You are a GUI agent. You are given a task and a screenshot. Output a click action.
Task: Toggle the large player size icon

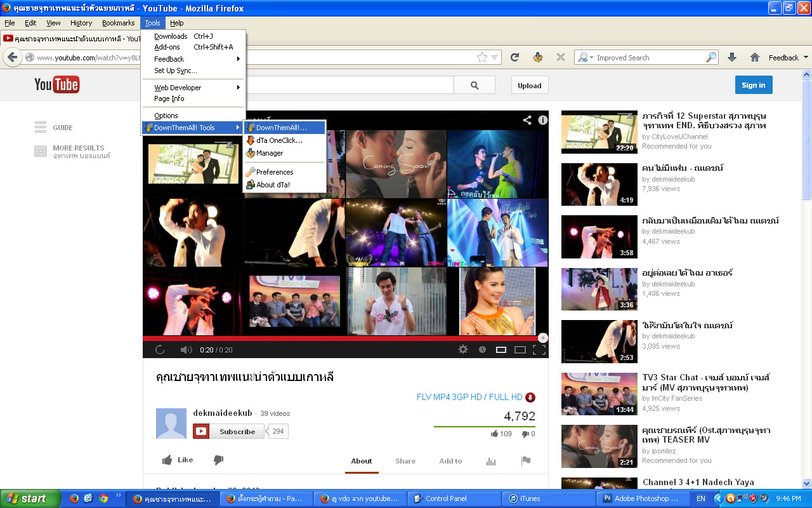[520, 349]
